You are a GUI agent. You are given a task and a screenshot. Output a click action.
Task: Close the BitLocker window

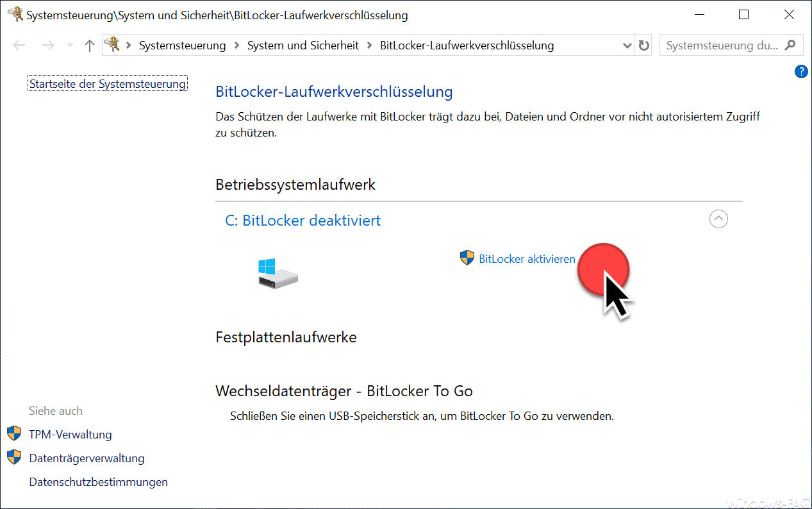coord(789,15)
